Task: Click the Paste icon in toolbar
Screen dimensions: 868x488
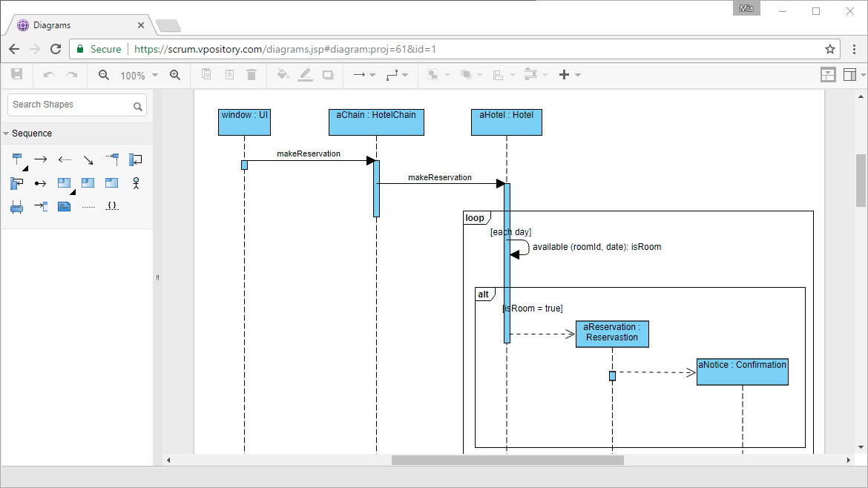Action: click(x=229, y=74)
